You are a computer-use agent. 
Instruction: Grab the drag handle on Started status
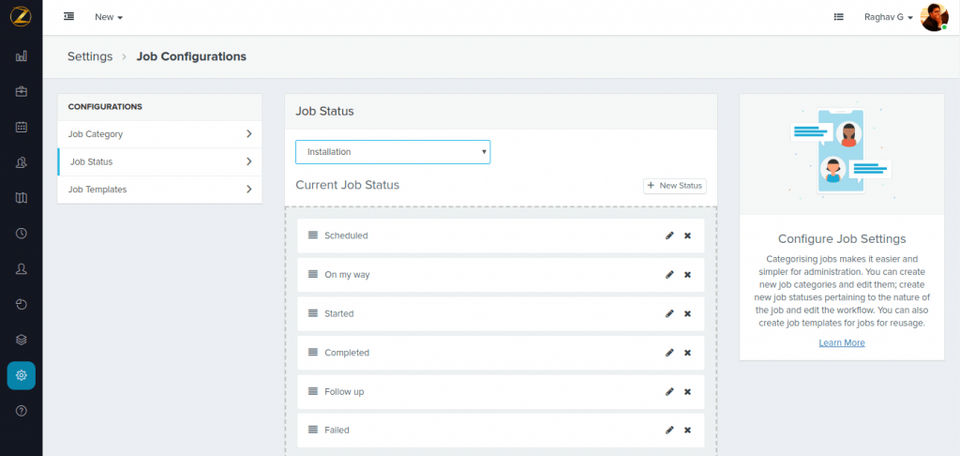pyautogui.click(x=313, y=313)
